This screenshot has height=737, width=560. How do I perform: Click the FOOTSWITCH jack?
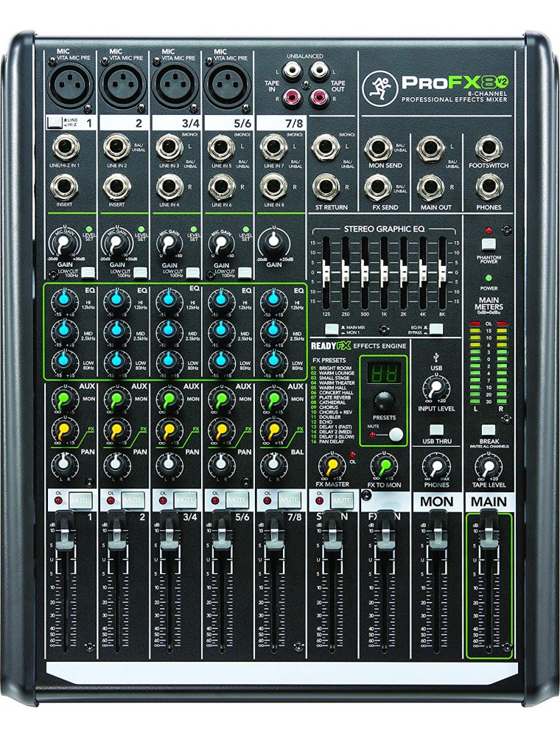click(x=489, y=147)
